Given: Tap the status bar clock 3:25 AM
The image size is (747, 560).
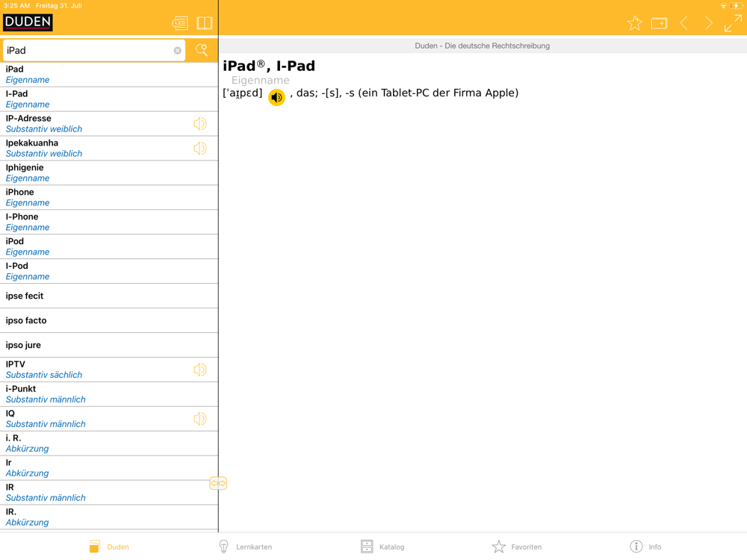Looking at the screenshot, I should point(16,6).
